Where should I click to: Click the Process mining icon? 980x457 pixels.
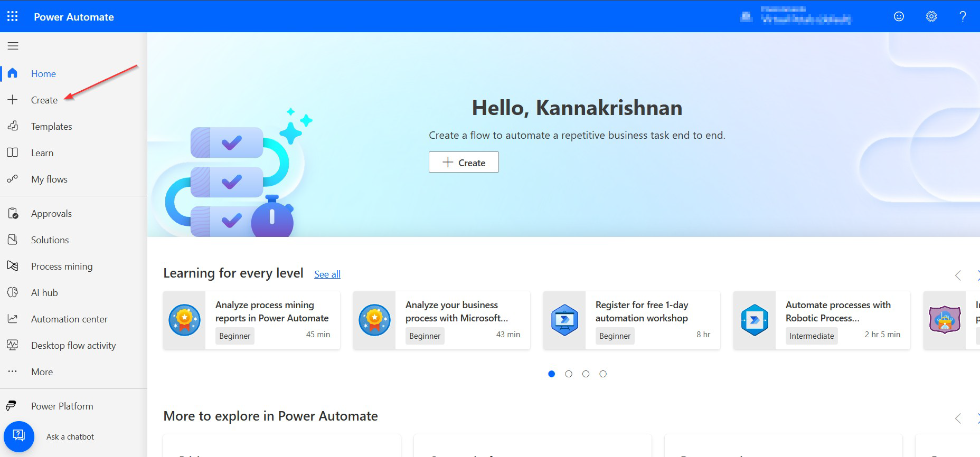tap(13, 266)
